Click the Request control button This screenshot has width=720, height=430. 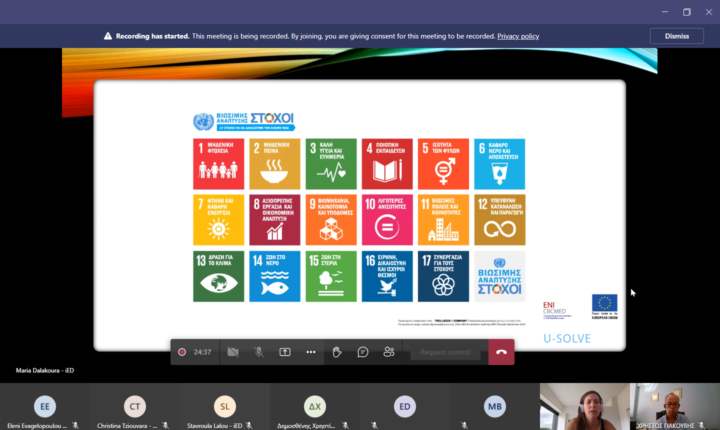445,352
